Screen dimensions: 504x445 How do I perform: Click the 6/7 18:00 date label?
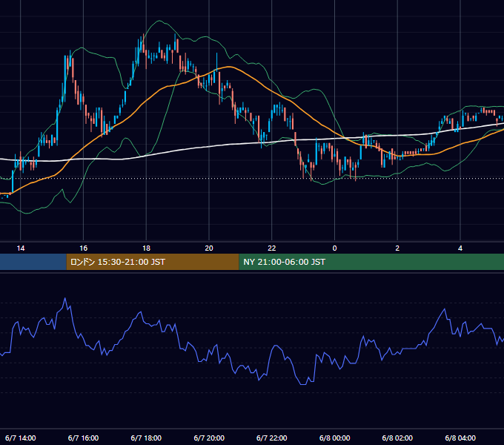point(146,438)
